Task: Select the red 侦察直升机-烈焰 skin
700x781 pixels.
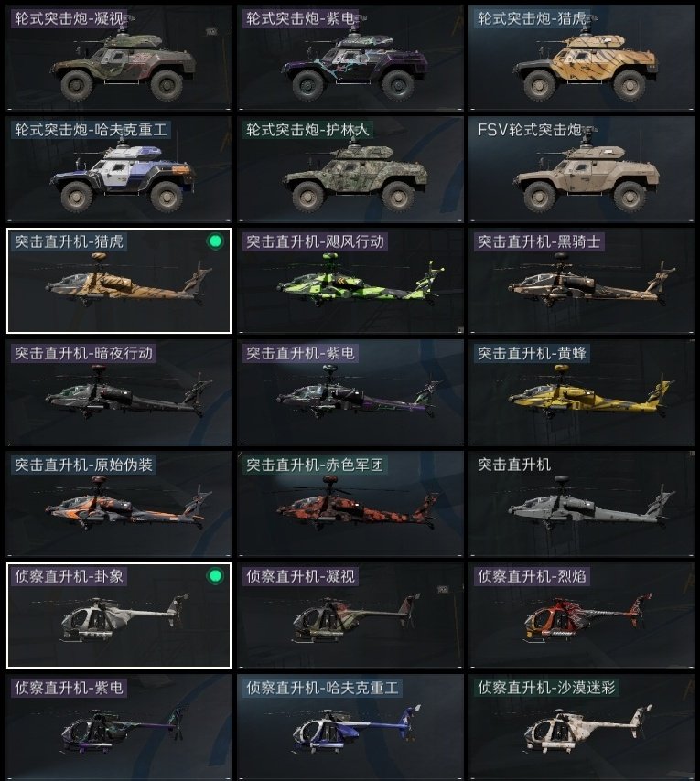Action: (582, 615)
